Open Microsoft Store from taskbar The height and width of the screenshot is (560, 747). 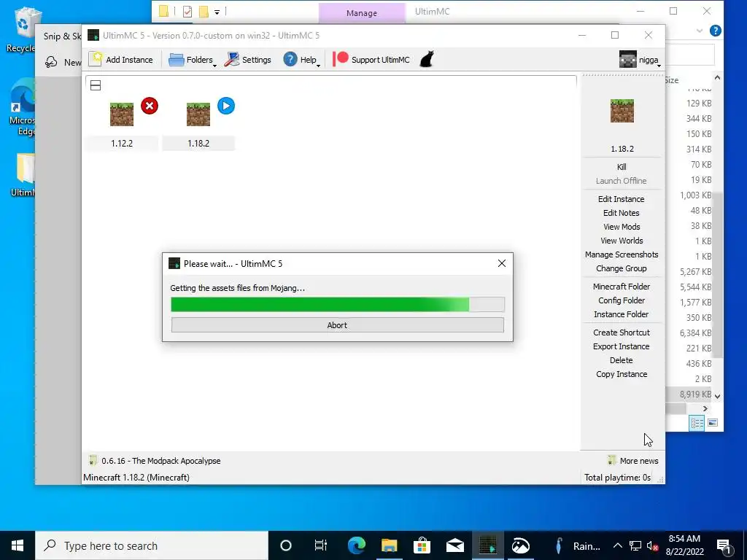pyautogui.click(x=422, y=545)
